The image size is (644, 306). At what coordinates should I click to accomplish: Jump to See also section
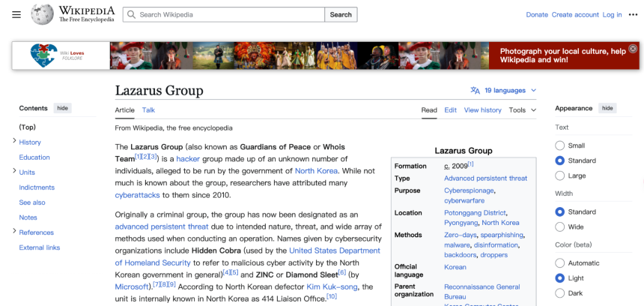click(x=32, y=202)
